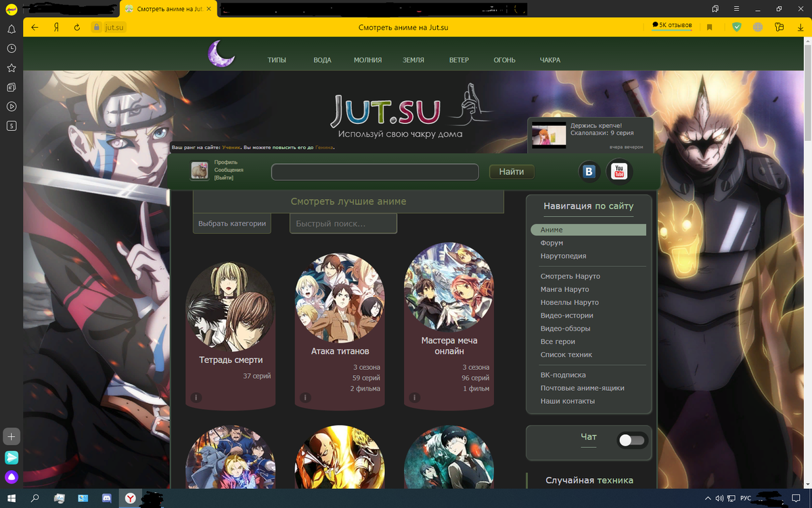Focus the Быстрый поиск field
The height and width of the screenshot is (508, 812).
tap(343, 224)
